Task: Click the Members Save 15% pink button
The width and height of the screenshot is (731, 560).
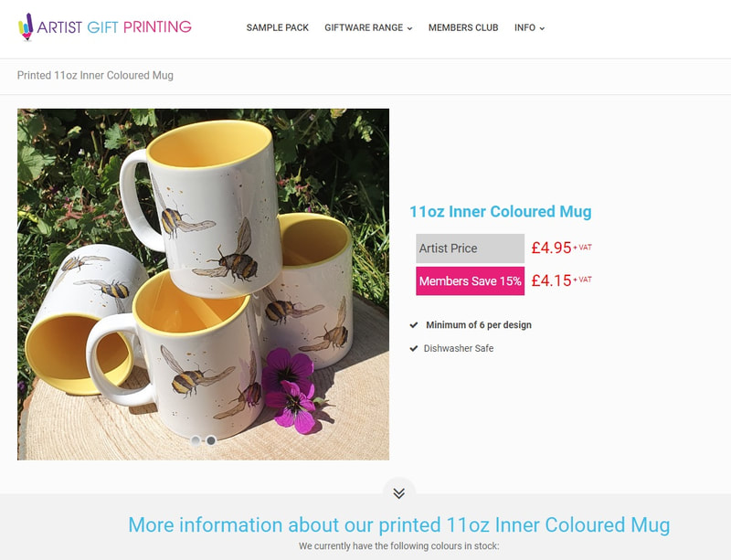Action: point(470,280)
